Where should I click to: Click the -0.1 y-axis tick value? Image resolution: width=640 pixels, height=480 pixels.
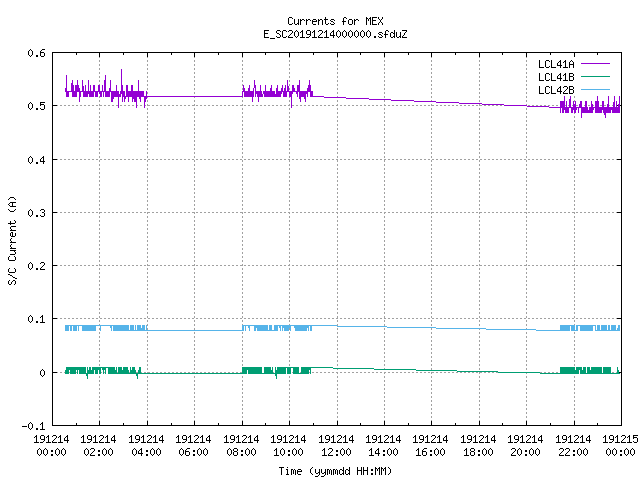[x=33, y=426]
